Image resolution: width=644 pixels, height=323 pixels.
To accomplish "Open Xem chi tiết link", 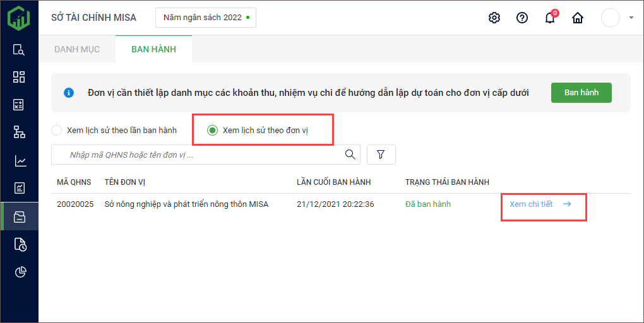I will 531,204.
